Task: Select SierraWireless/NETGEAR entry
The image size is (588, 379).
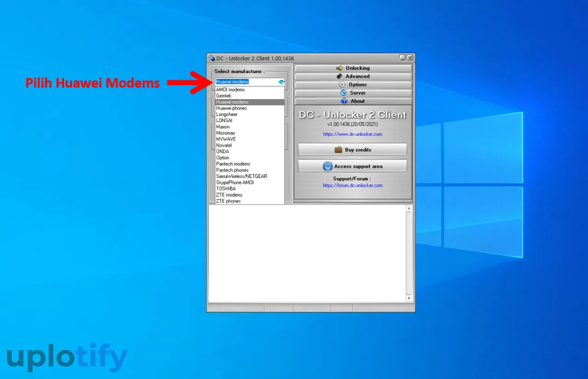Action: click(x=250, y=176)
